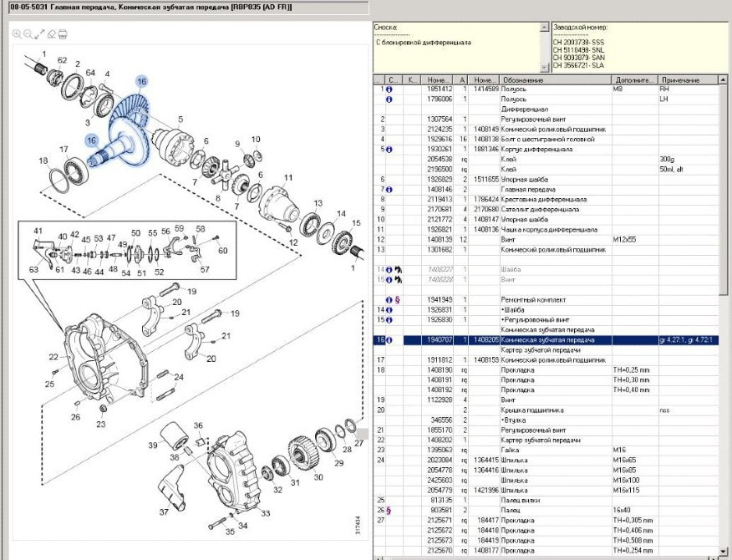Viewport: 732px width, 560px height.
Task: Click the zoom out magnifier icon
Action: pos(28,34)
